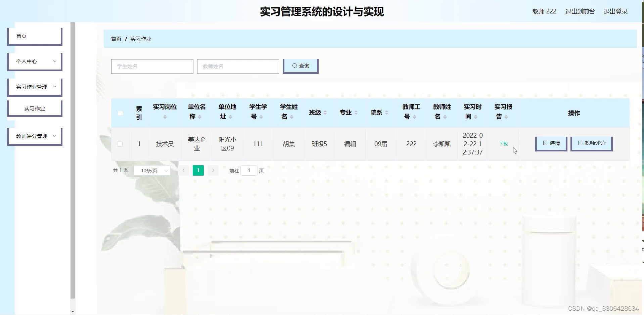Sort by 实习时间 column arrows
644x315 pixels.
tap(475, 117)
